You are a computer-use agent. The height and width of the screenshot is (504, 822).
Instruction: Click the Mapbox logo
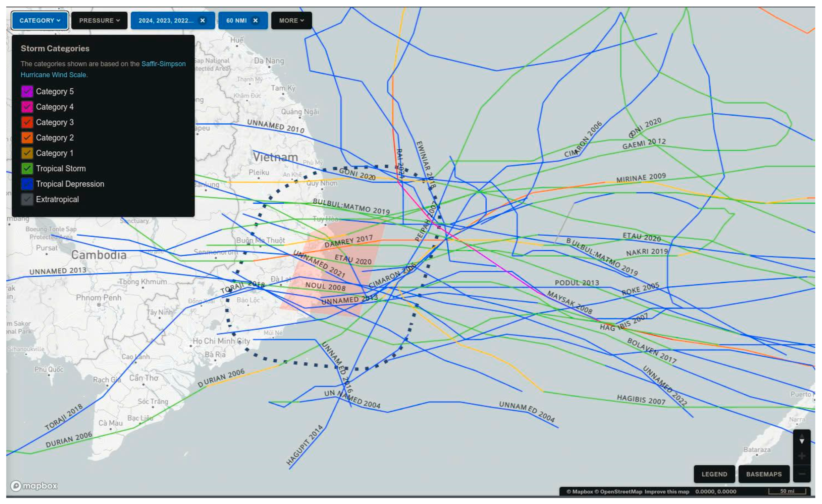[x=34, y=486]
